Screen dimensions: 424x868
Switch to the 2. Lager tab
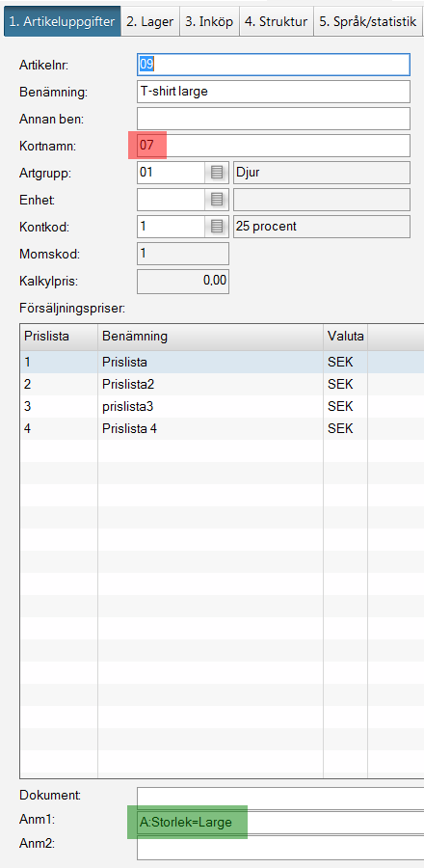pyautogui.click(x=149, y=21)
